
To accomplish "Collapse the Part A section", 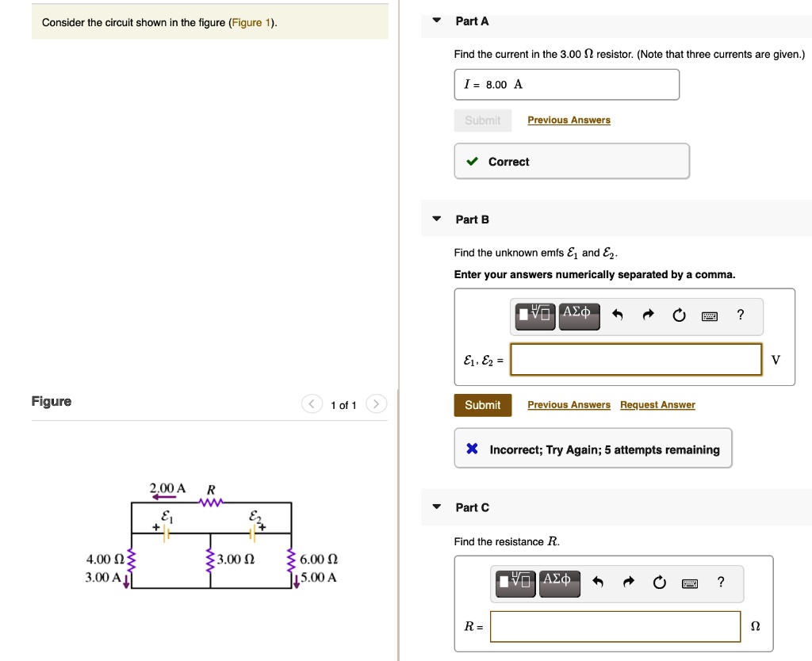I will (x=436, y=21).
